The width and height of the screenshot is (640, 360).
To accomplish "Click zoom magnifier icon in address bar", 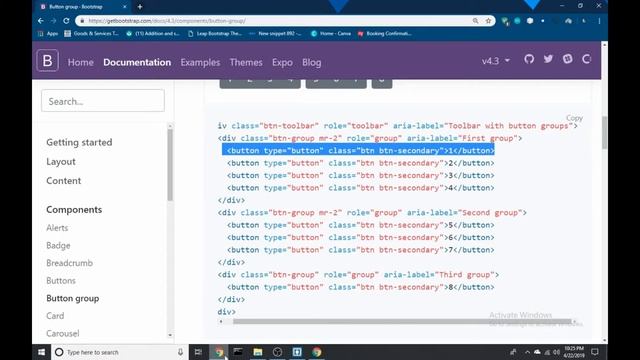I will pos(476,20).
